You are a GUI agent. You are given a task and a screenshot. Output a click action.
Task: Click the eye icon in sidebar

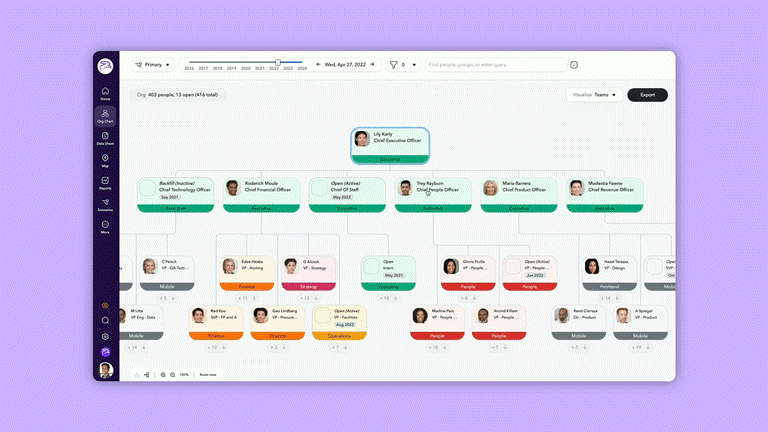[105, 305]
